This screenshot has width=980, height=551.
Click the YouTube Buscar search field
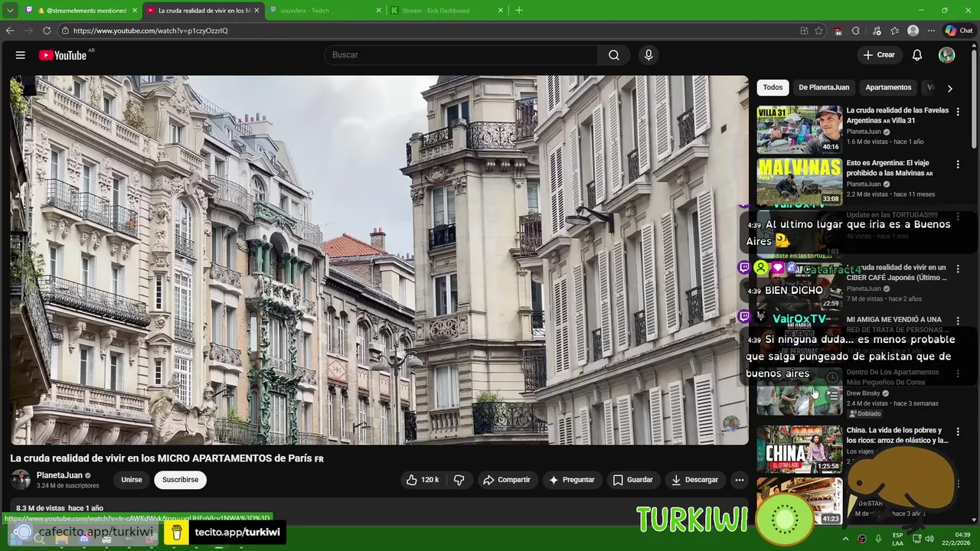[x=461, y=55]
